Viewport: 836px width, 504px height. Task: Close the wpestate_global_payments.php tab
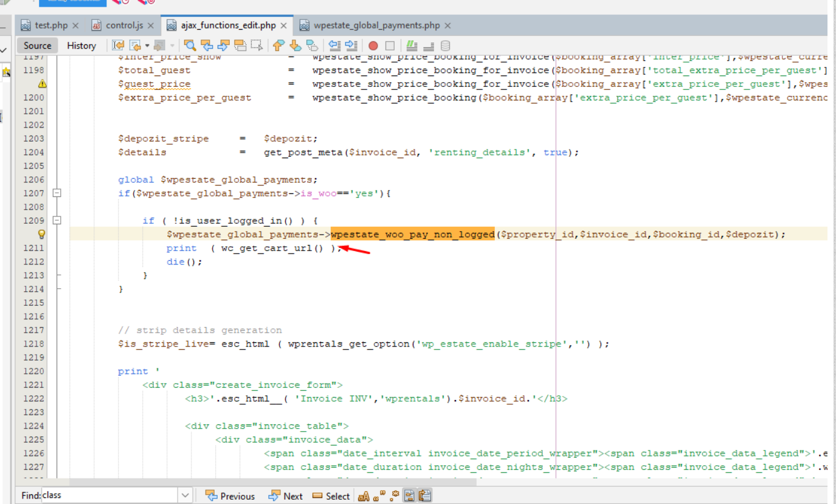point(447,26)
